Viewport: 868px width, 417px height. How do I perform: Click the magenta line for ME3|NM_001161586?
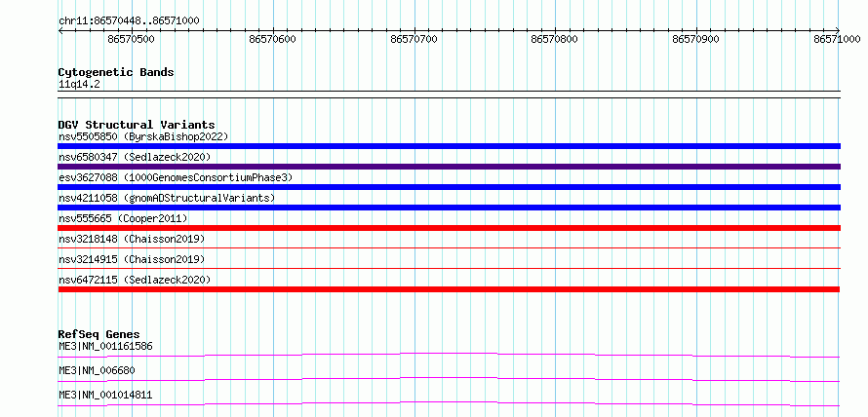[449, 355]
